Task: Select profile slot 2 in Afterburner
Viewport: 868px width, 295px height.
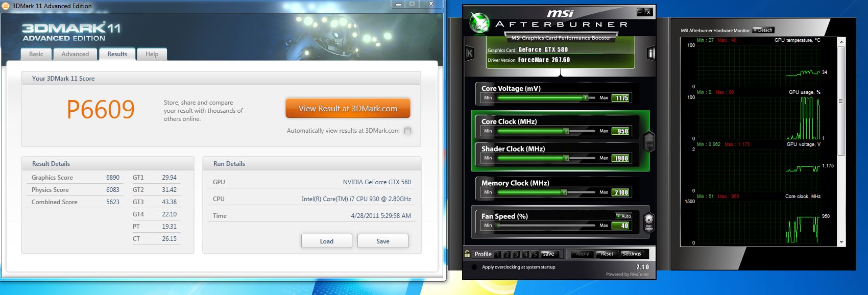Action: pos(507,254)
